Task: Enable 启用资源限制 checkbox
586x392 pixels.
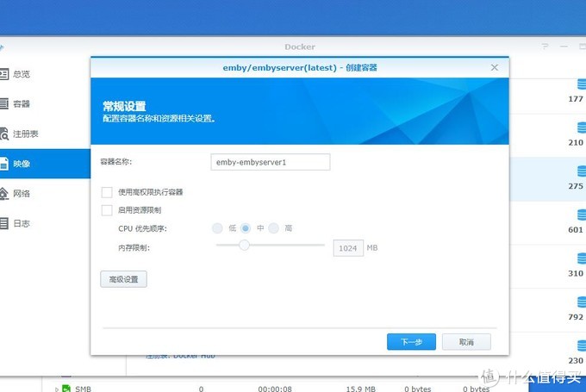Action: 107,210
